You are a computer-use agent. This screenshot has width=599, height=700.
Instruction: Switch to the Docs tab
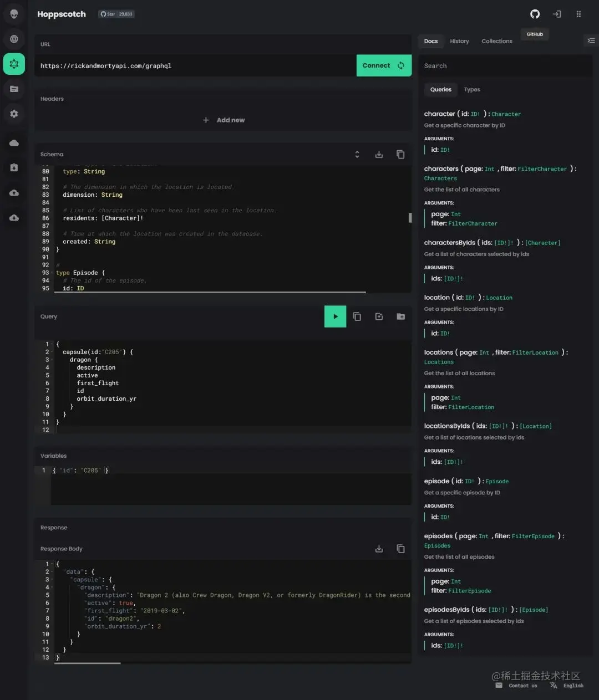(431, 41)
